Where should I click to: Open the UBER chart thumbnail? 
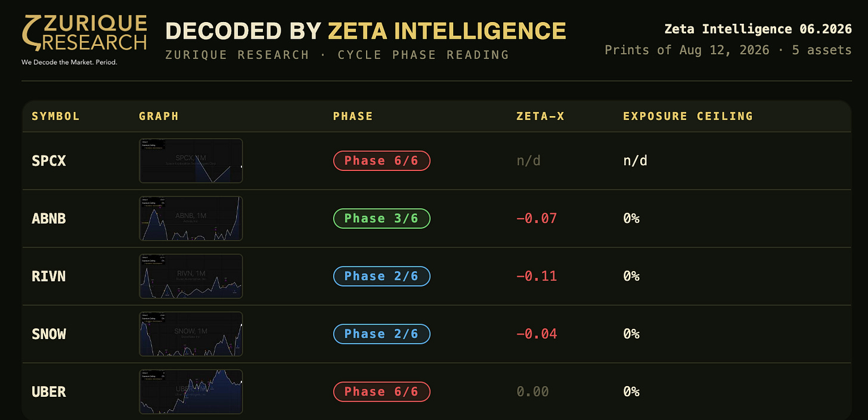[191, 392]
